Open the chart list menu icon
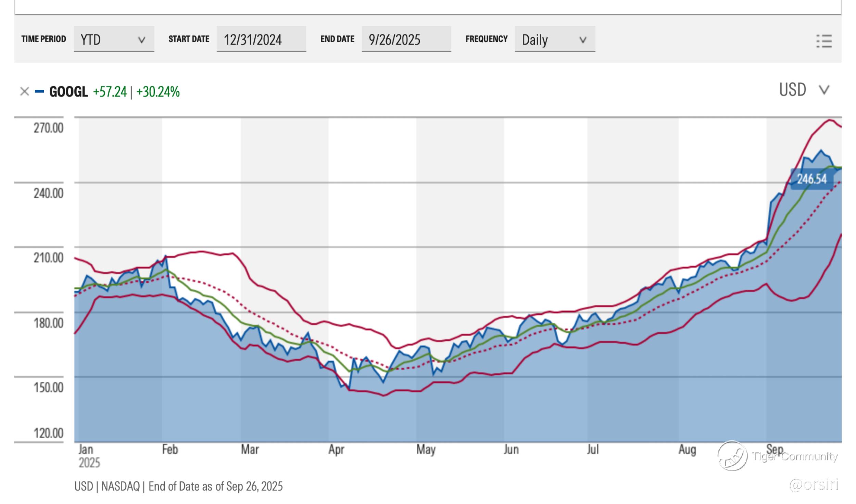The image size is (856, 504). click(x=824, y=41)
